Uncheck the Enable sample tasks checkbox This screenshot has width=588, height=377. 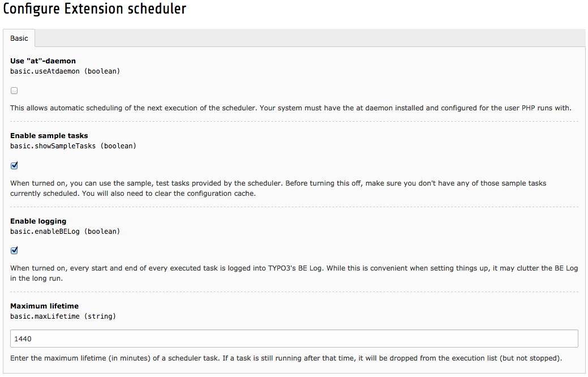tap(14, 166)
